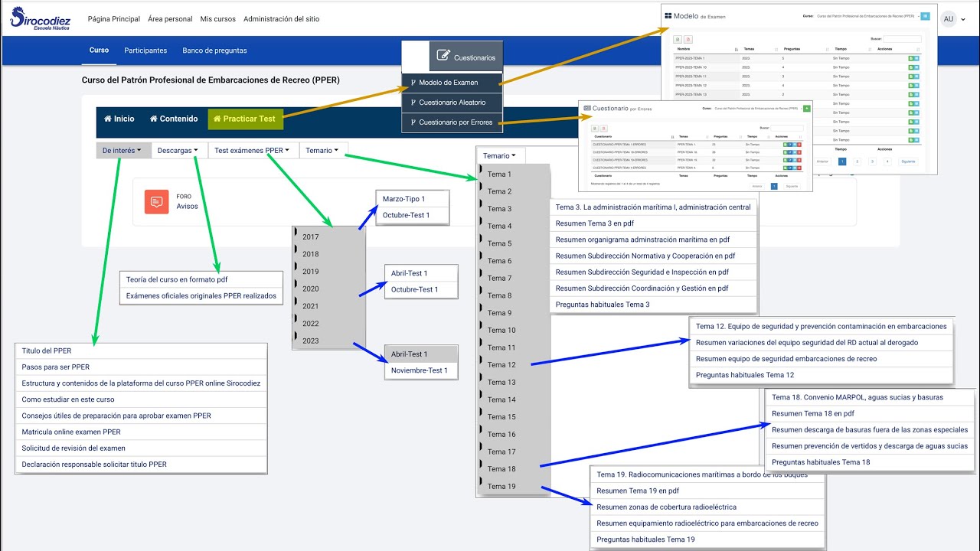Click the green action icon for PPER-2023-TEMA 1

[910, 58]
